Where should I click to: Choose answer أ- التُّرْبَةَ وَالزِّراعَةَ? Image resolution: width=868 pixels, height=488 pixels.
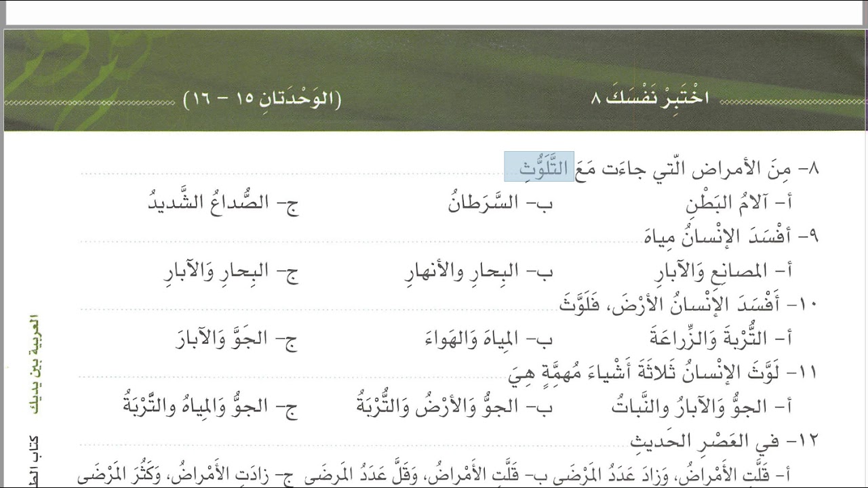722,338
